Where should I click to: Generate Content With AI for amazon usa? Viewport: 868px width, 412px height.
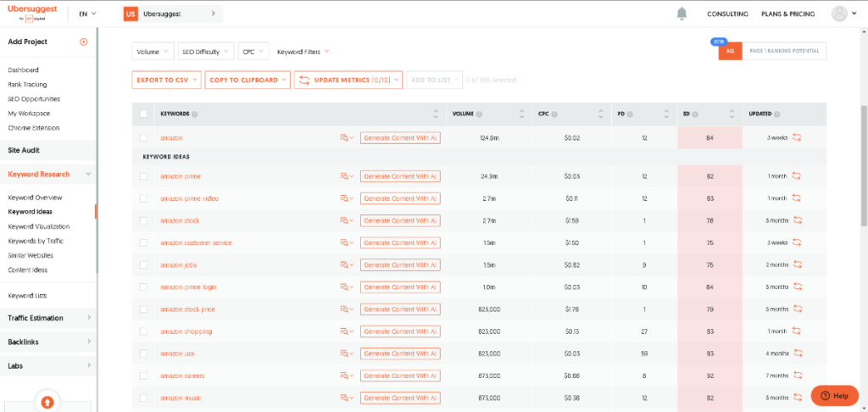tap(400, 354)
